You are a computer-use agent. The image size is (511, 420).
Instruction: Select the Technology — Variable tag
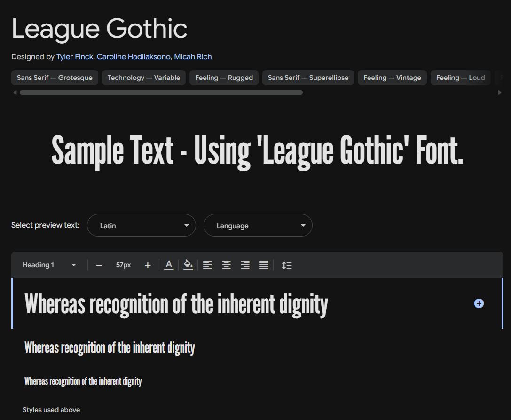tap(144, 78)
